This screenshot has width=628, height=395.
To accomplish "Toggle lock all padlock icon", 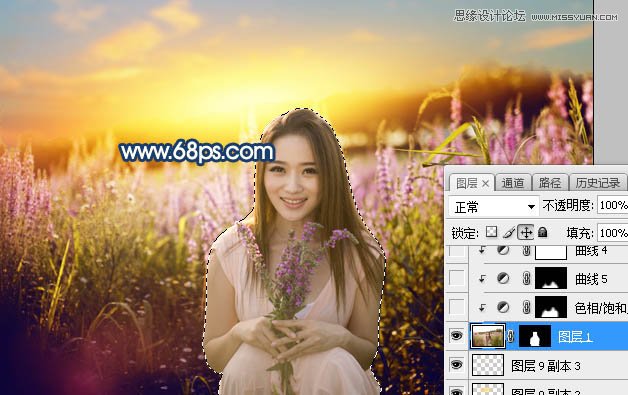I will click(543, 232).
